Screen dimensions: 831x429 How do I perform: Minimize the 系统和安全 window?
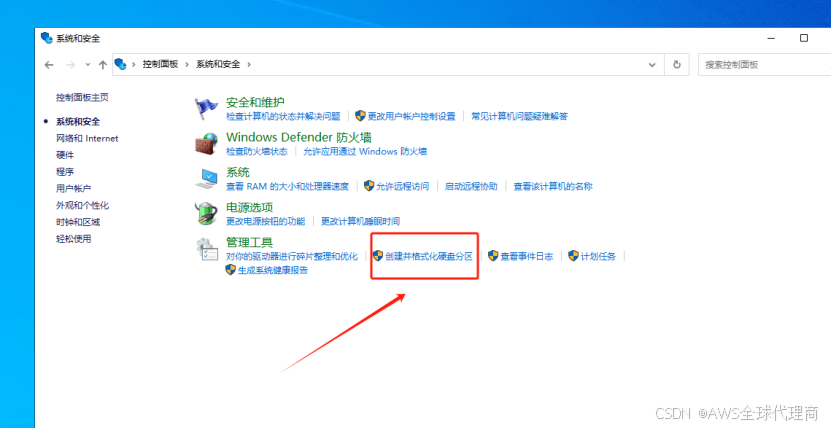[773, 38]
